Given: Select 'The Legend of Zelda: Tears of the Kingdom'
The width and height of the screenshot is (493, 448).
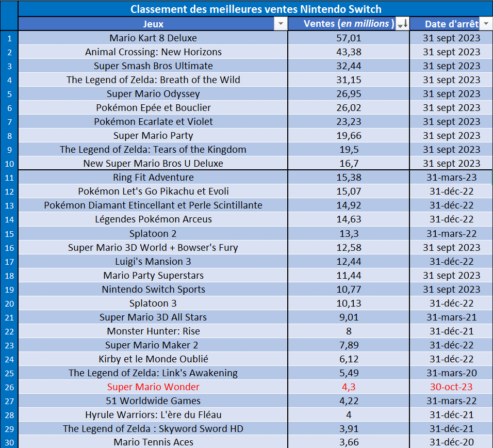Looking at the screenshot, I should tap(153, 150).
